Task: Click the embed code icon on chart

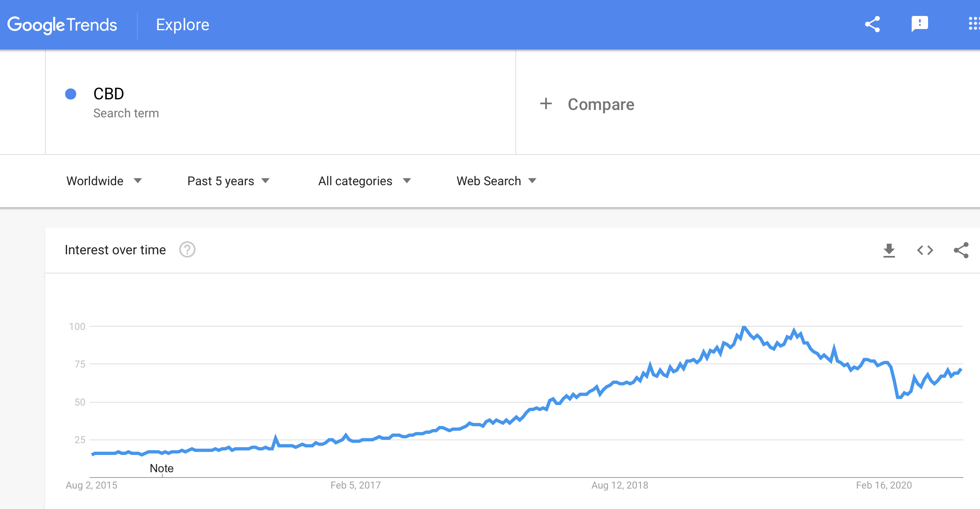Action: coord(925,250)
